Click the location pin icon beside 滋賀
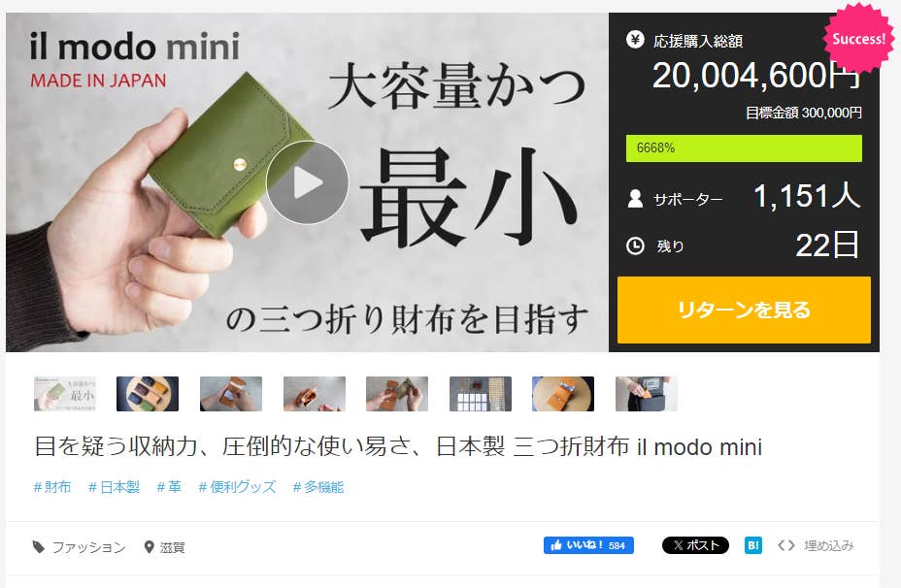This screenshot has width=901, height=588. click(x=149, y=547)
